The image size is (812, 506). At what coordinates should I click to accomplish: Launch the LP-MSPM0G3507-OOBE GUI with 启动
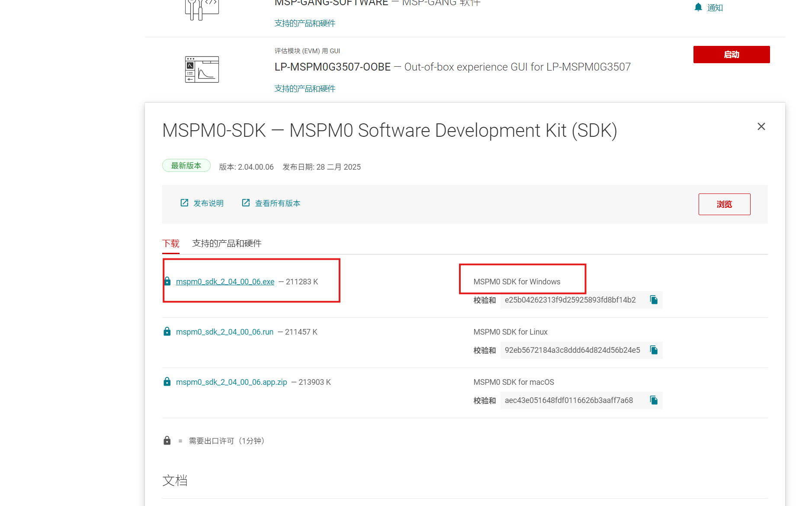(x=732, y=55)
